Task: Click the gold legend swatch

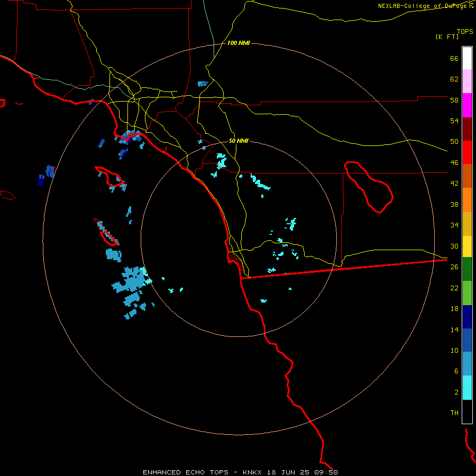Action: (467, 224)
